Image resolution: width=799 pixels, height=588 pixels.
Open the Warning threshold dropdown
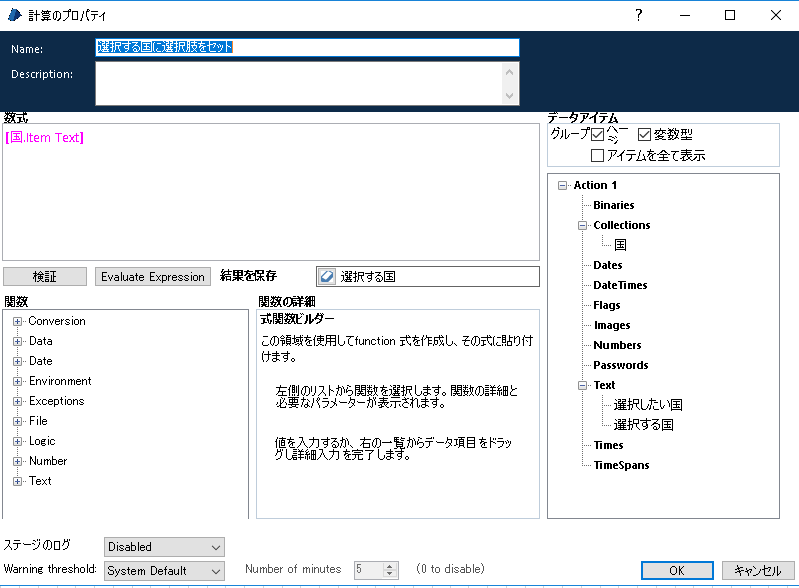click(164, 571)
